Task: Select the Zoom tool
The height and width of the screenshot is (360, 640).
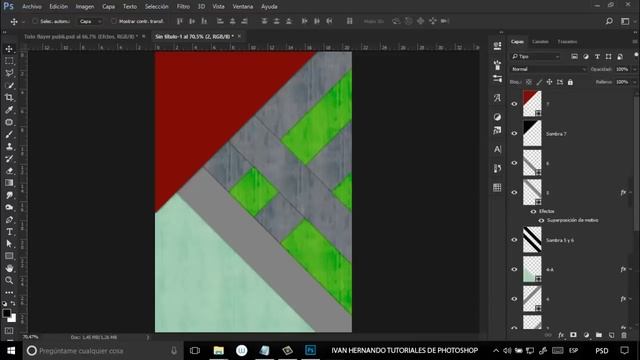Action: (9, 280)
